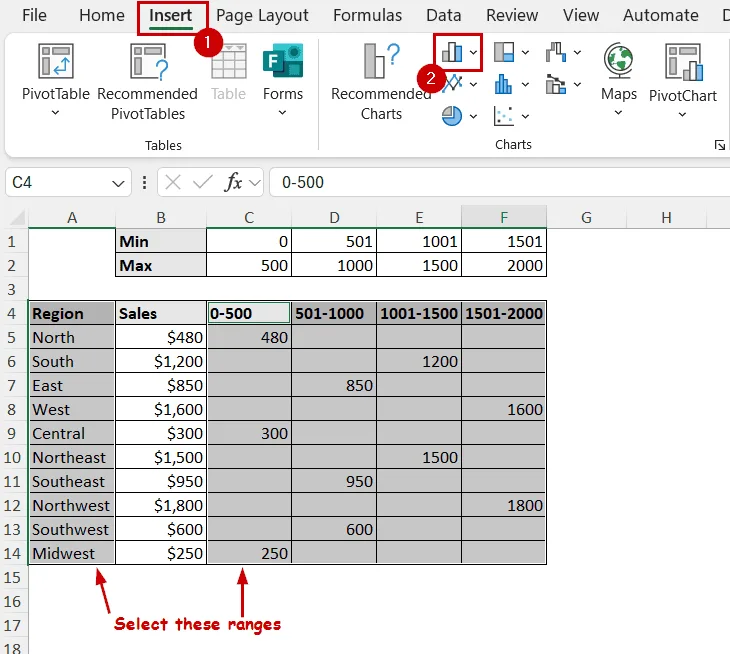Expand the PivotChart dropdown arrow
The image size is (730, 654).
point(682,115)
